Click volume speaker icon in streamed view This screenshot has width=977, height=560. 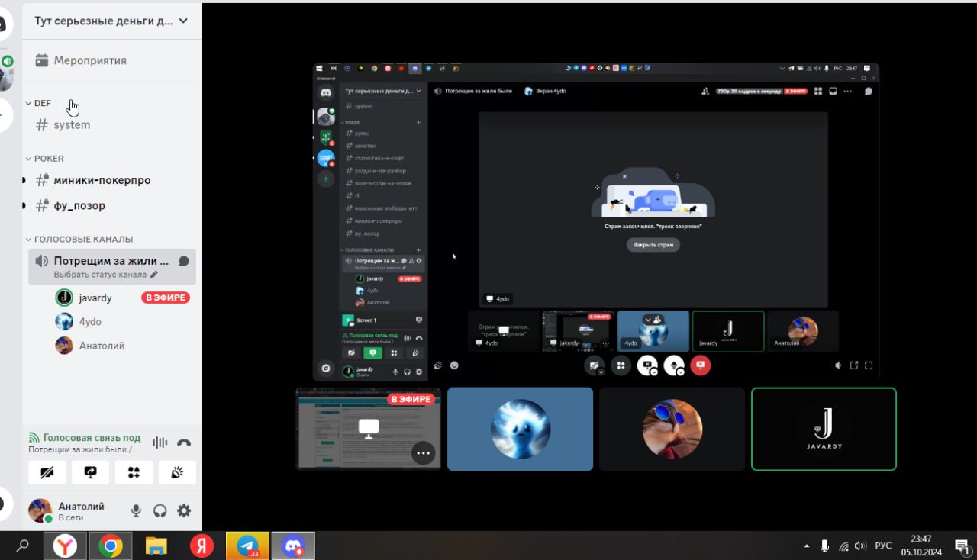pyautogui.click(x=838, y=365)
